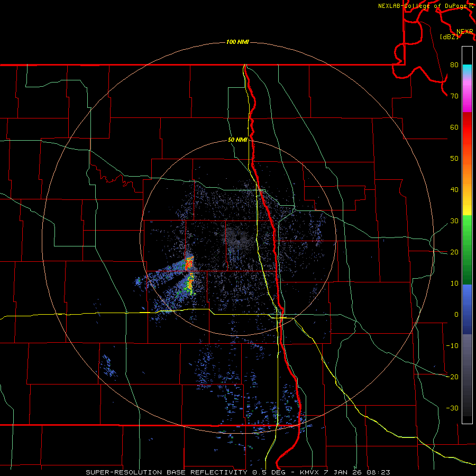
Task: Click the KMVX radar site center on the map
Action: pos(239,237)
